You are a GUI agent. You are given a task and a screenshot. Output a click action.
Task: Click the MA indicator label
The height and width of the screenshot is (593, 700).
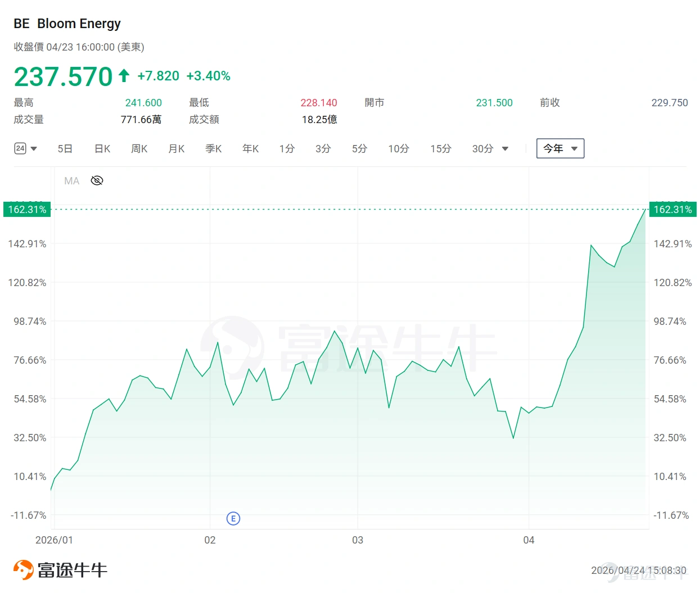(x=71, y=181)
